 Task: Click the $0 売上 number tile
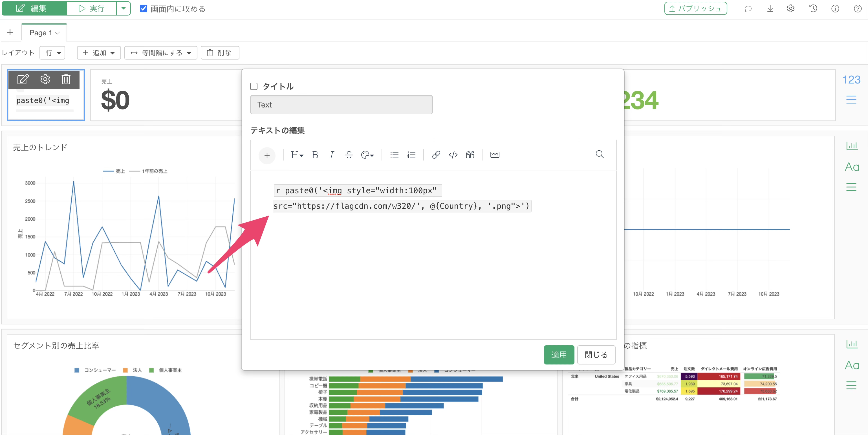[166, 95]
